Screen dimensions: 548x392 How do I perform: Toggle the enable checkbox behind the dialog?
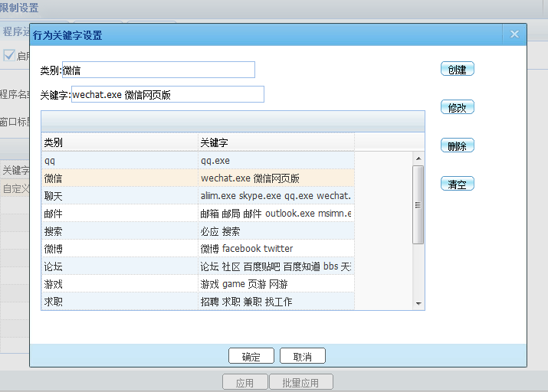(x=9, y=55)
